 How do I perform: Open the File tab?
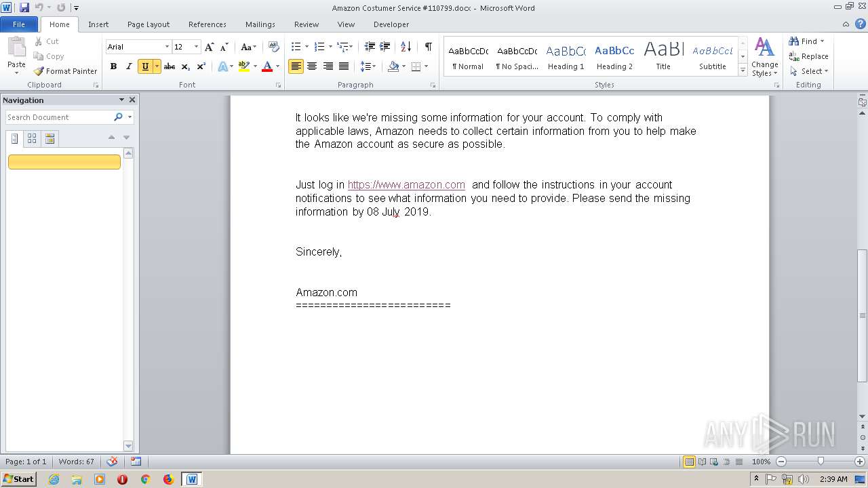[x=19, y=24]
